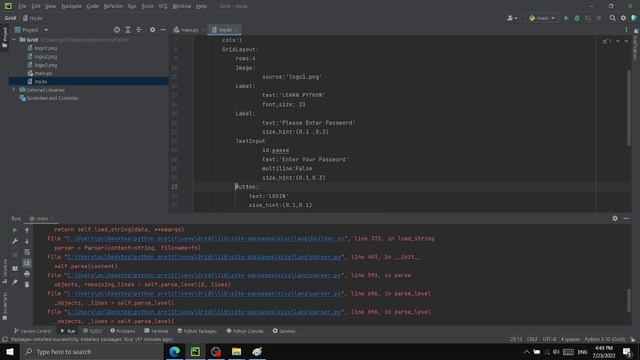
Task: Select opened file target icon in Project panel
Action: pyautogui.click(x=117, y=30)
